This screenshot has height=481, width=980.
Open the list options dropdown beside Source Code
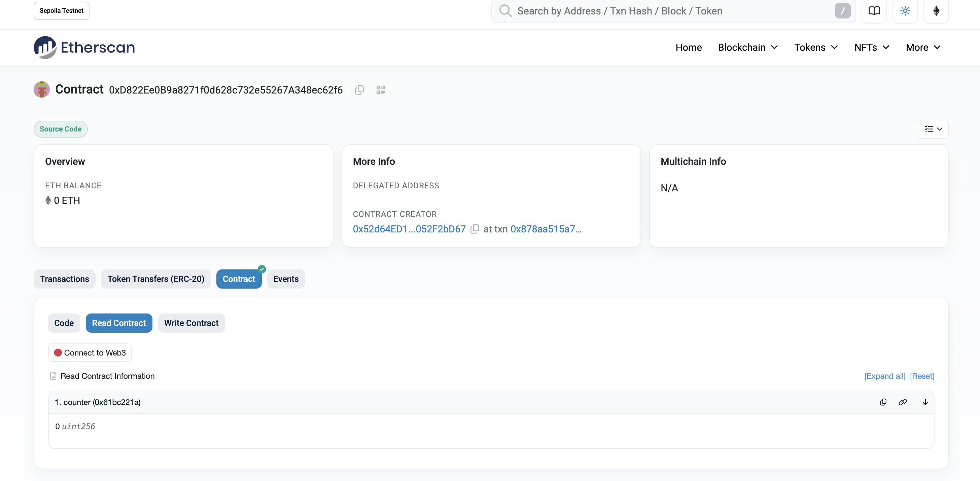[933, 129]
